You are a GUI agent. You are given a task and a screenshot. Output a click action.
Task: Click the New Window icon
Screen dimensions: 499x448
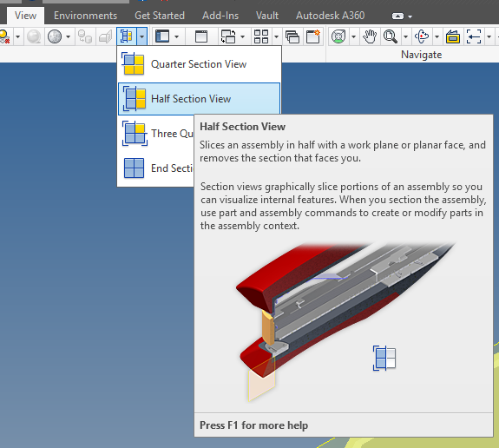coord(313,36)
